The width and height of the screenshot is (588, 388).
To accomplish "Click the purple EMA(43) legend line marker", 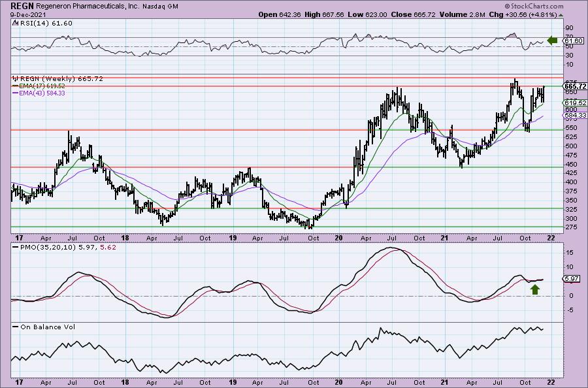I will tap(16, 93).
